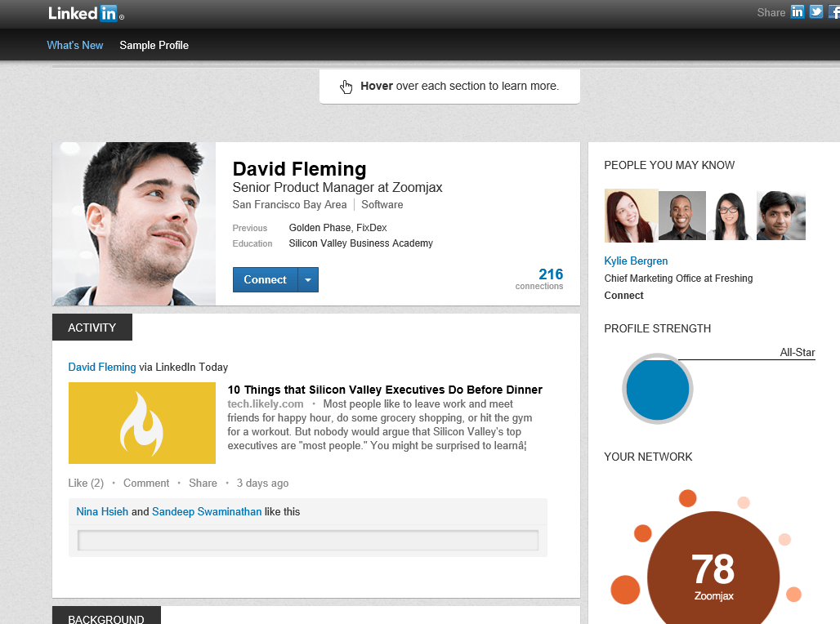840x624 pixels.
Task: Click 'San Francisco Bay Area' location text
Action: pos(290,205)
